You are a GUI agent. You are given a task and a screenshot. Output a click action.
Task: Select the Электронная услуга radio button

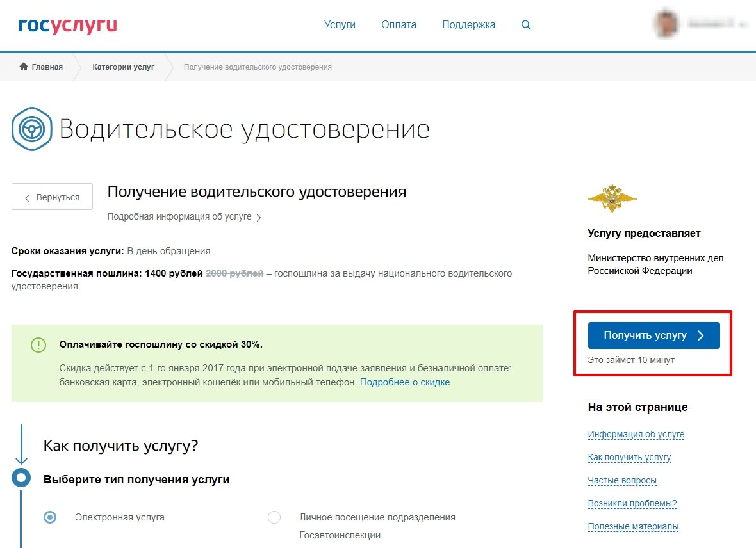[50, 517]
